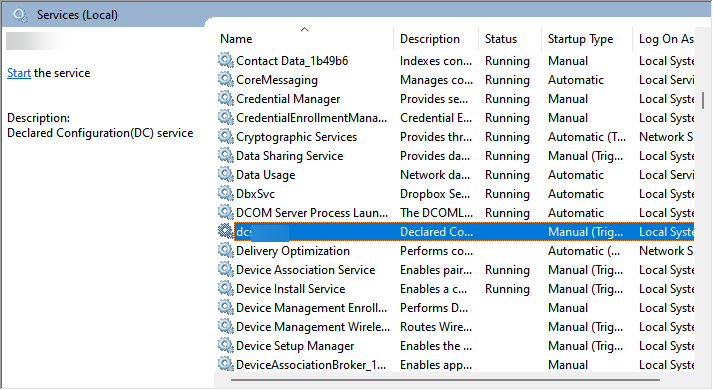Viewport: 713px width, 390px height.
Task: Click the Log On As column header
Action: pos(664,39)
